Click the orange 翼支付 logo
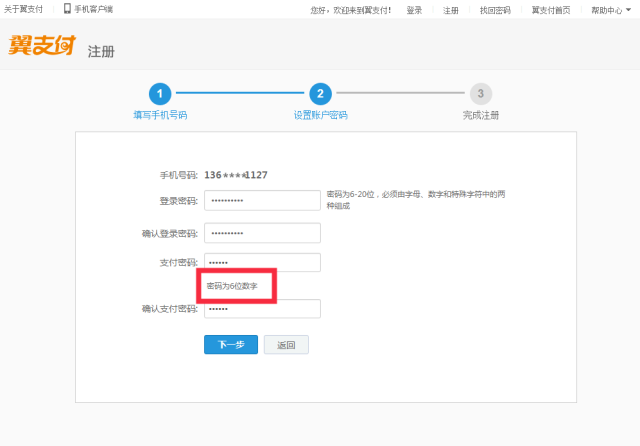The image size is (640, 446). click(42, 45)
